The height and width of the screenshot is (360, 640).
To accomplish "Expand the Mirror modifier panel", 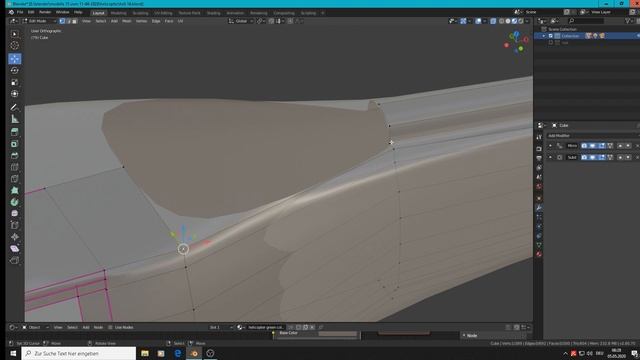I will 550,146.
